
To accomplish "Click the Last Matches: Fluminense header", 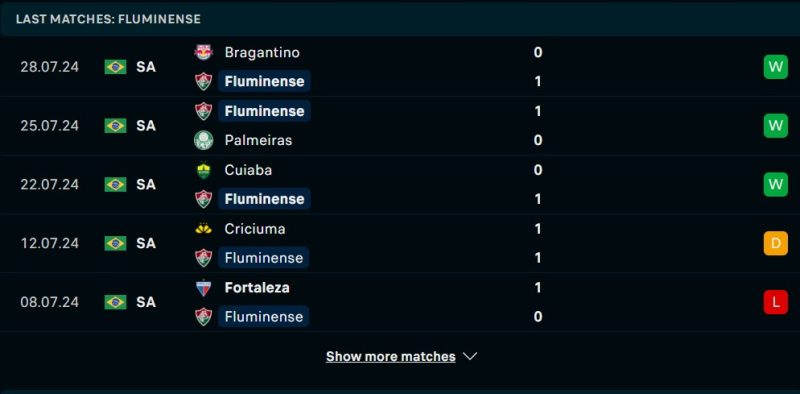I will pos(108,19).
